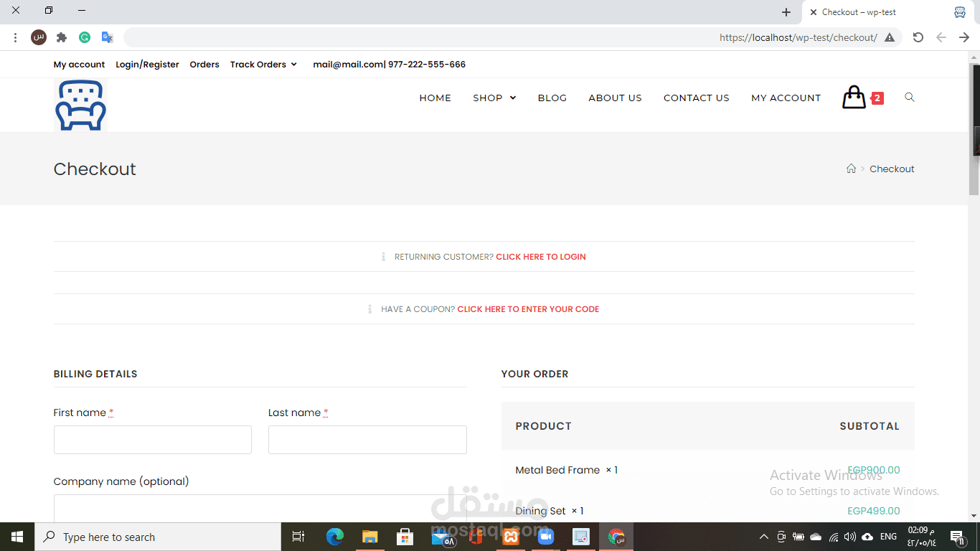Open Microsoft Edge from the taskbar

[x=335, y=537]
